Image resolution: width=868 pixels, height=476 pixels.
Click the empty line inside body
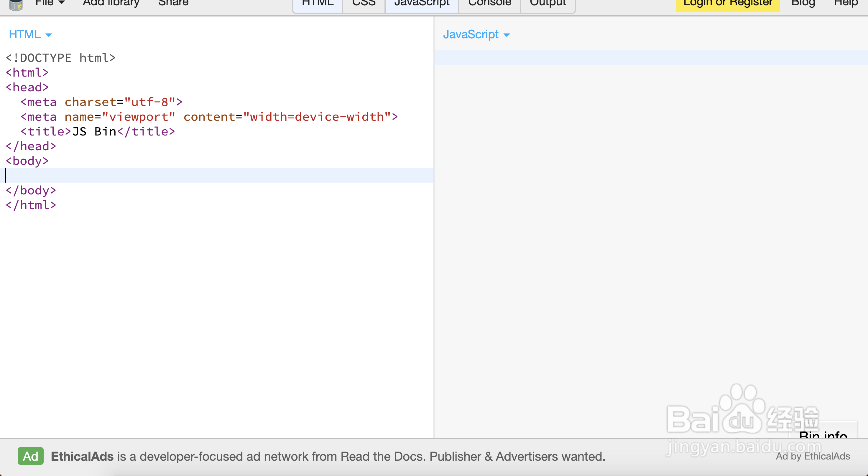tap(217, 175)
